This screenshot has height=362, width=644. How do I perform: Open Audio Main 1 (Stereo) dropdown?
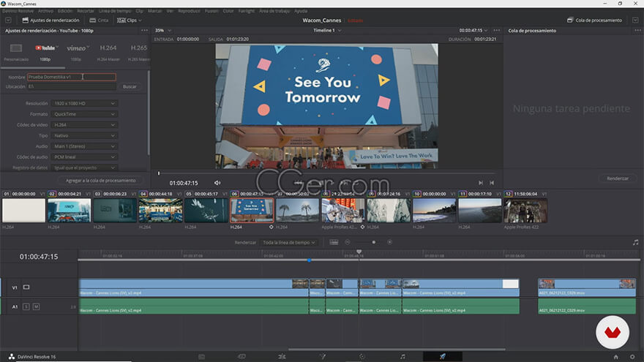point(84,146)
